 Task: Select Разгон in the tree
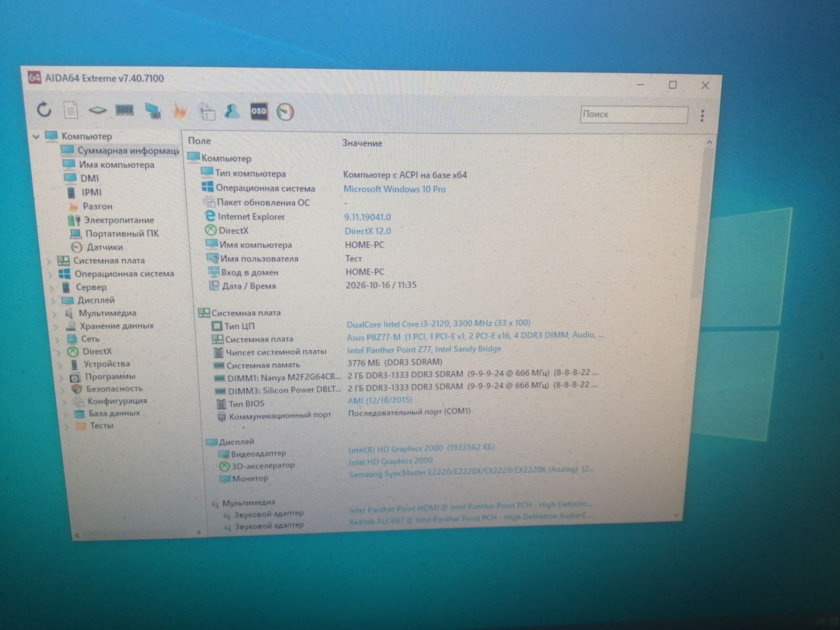pos(90,206)
